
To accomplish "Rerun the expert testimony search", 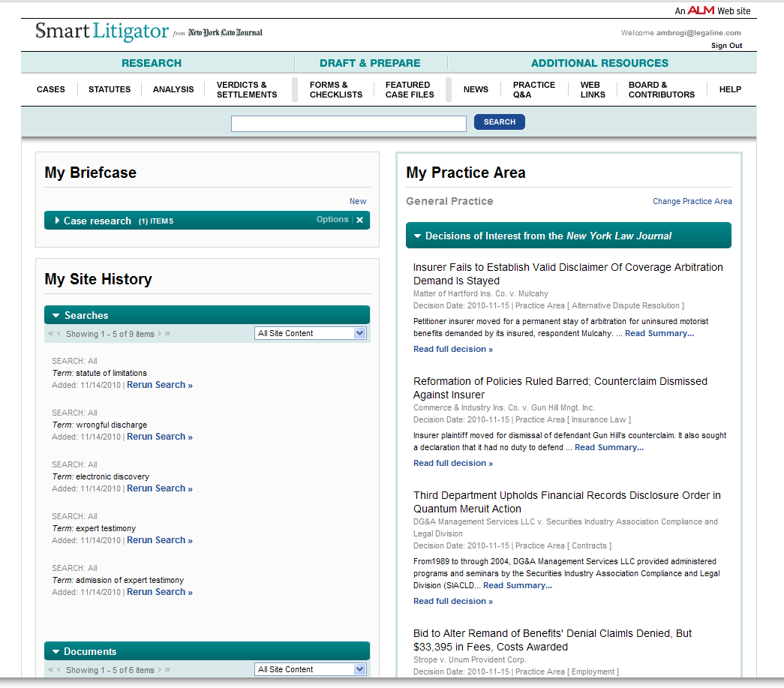I will pos(160,540).
